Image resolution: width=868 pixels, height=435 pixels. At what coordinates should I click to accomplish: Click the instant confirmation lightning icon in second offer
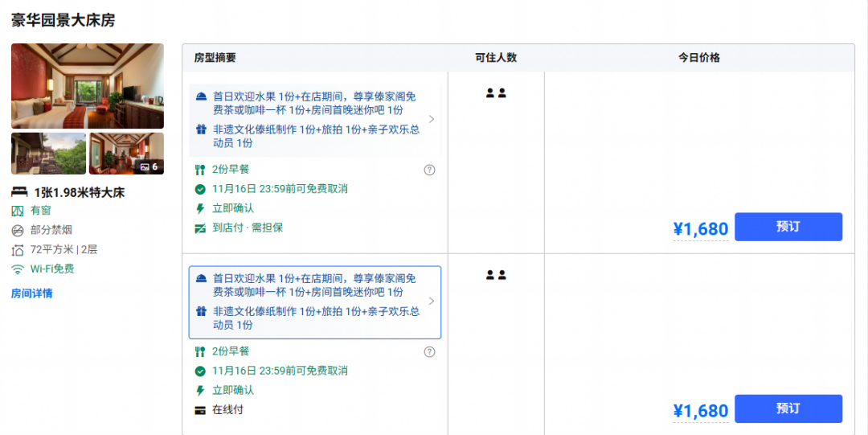pyautogui.click(x=200, y=391)
